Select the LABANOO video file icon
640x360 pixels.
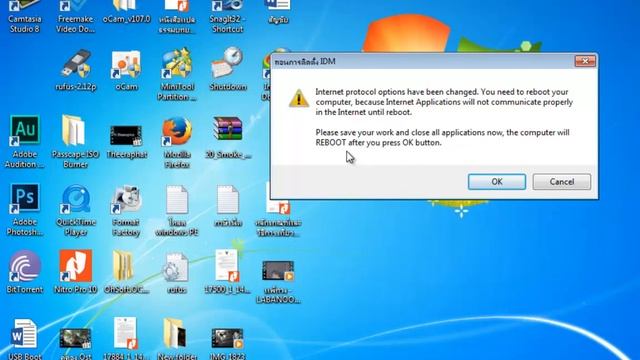pos(278,282)
